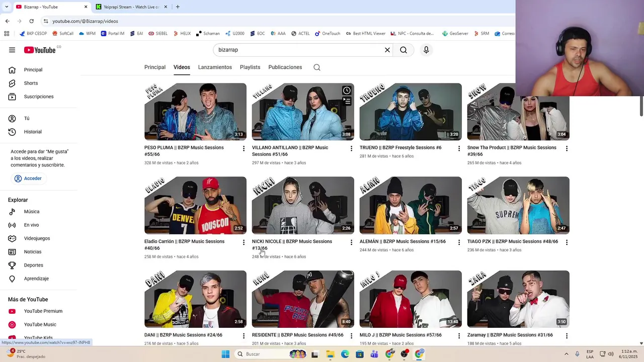Screen dimensions: 644x362
Task: Open options menu for TRUENO video
Action: pos(459,148)
